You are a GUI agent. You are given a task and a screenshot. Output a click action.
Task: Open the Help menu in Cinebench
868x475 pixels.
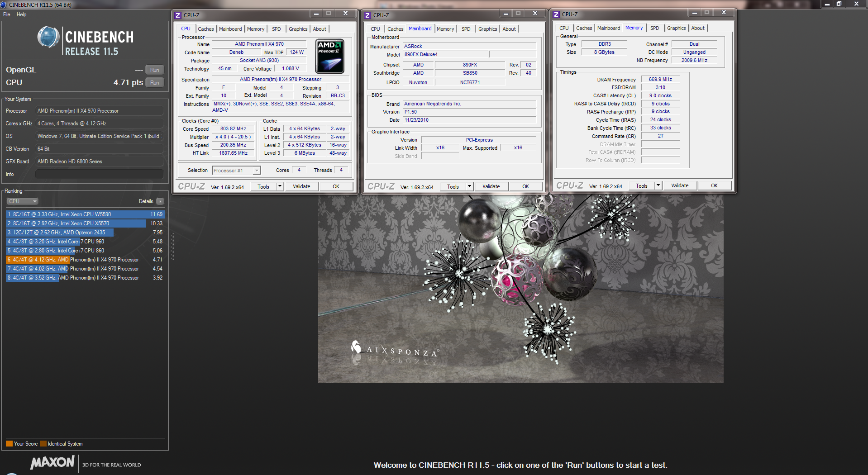(x=22, y=14)
